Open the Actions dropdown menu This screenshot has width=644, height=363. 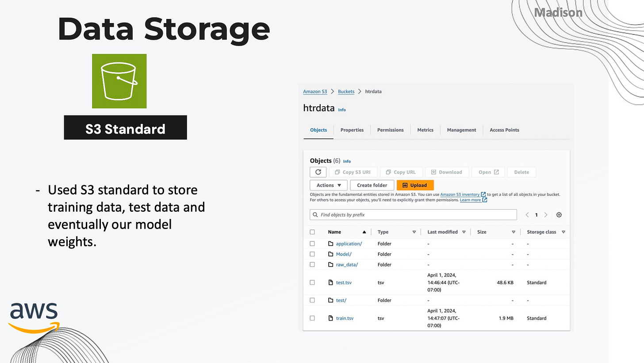tap(329, 185)
